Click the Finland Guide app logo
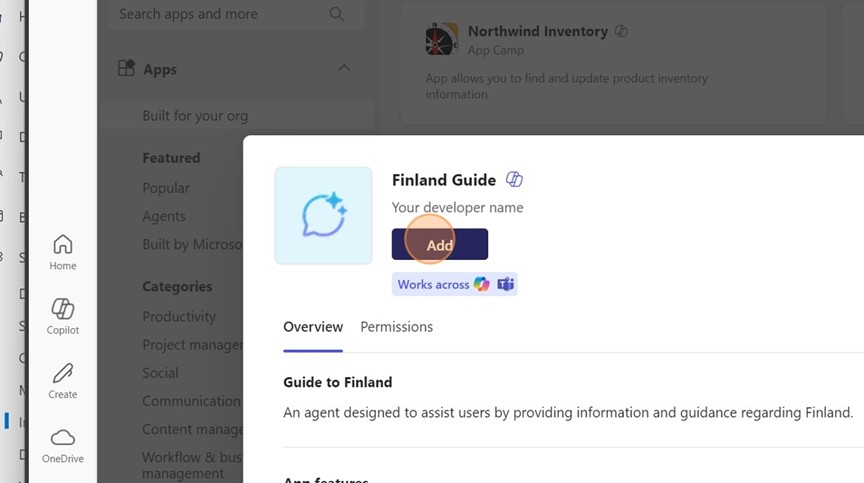The height and width of the screenshot is (483, 864). click(x=323, y=215)
